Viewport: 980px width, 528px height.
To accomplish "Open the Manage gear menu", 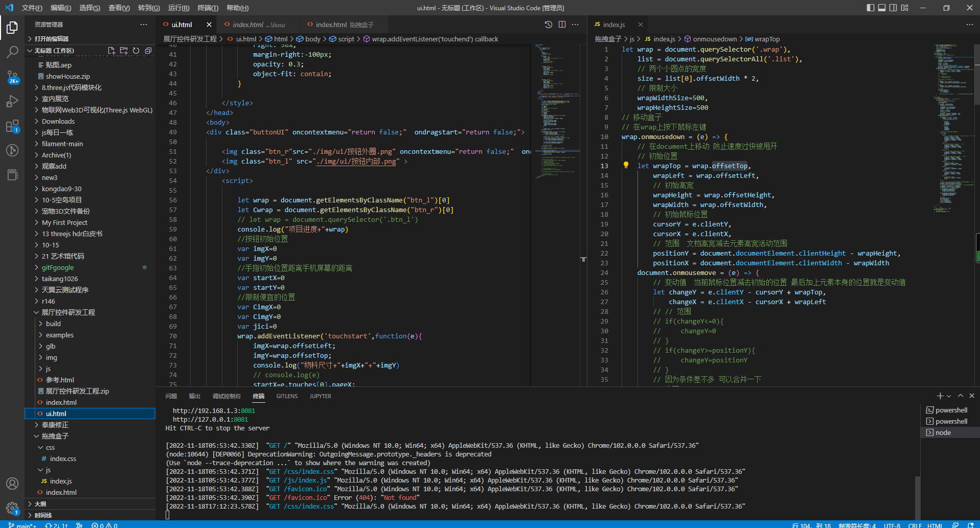I will click(12, 508).
